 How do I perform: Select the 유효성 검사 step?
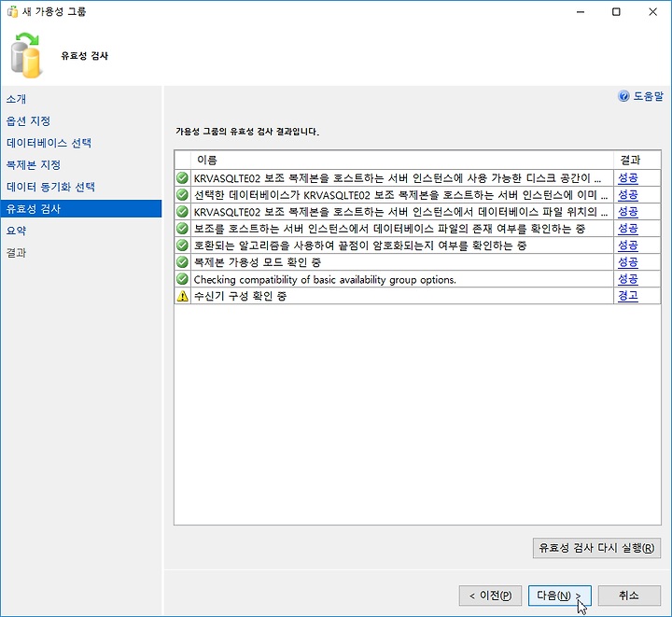click(x=81, y=209)
